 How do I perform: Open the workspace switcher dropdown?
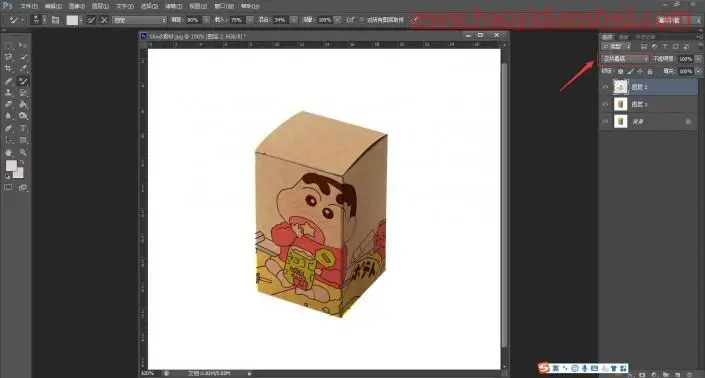(x=678, y=20)
